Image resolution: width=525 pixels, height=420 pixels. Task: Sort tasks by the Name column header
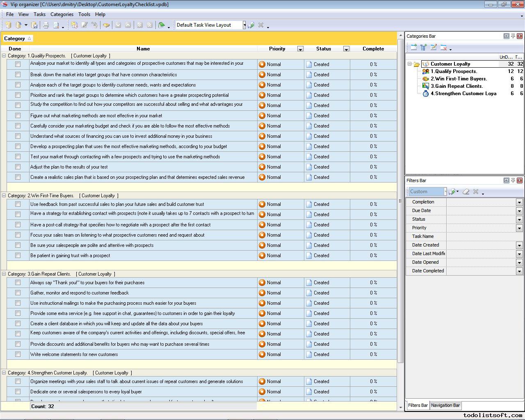click(x=143, y=49)
